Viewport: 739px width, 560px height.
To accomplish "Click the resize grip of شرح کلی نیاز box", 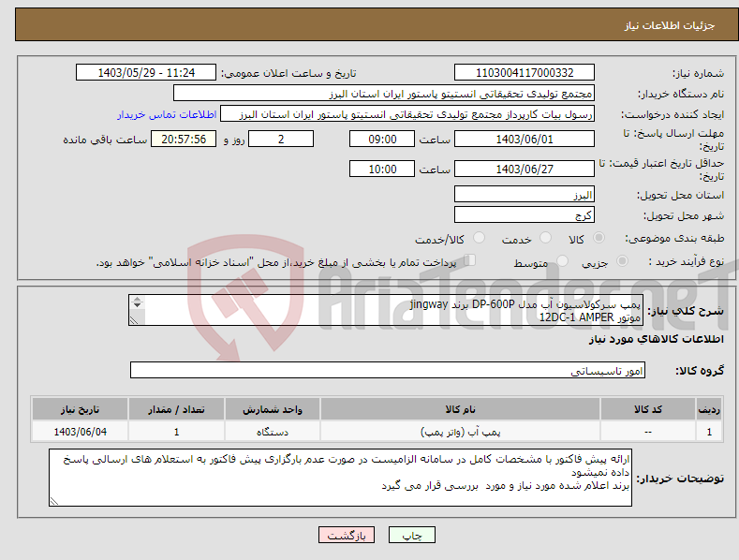I will (134, 320).
